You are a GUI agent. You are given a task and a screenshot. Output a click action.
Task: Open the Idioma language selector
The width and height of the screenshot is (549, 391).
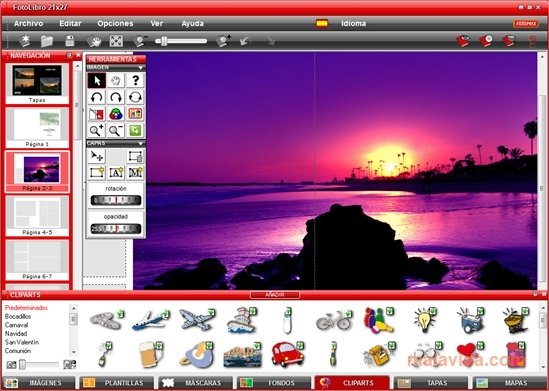click(x=354, y=23)
